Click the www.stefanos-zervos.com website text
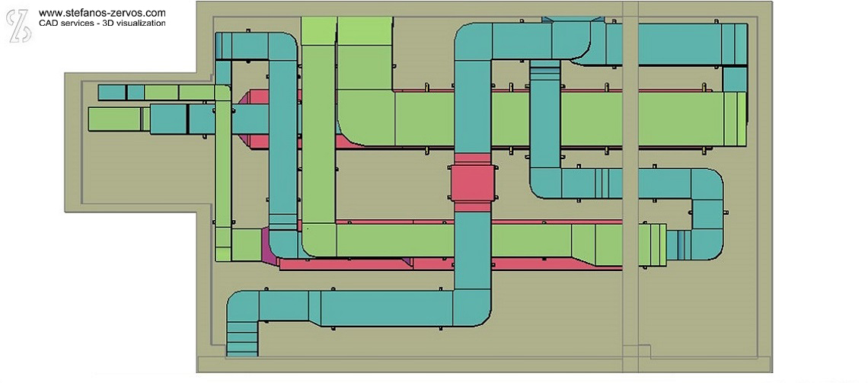 click(x=102, y=13)
